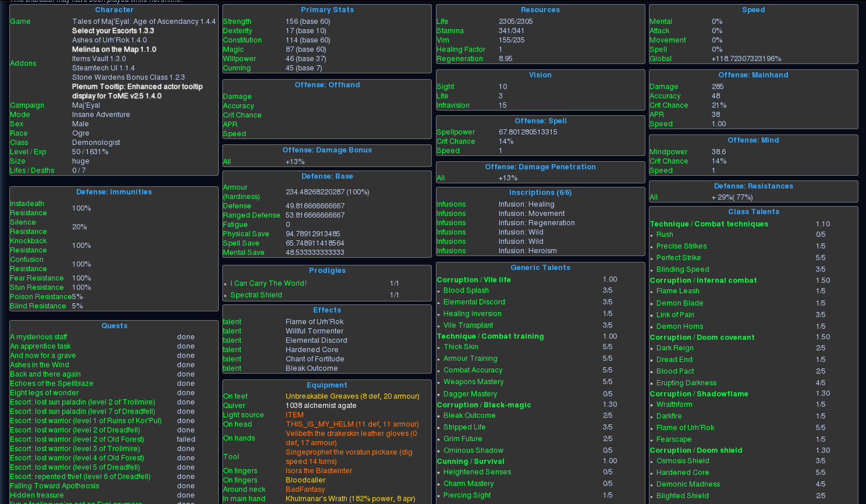Select the 'BadFantasy' amulet
This screenshot has height=504, width=866.
[x=306, y=489]
